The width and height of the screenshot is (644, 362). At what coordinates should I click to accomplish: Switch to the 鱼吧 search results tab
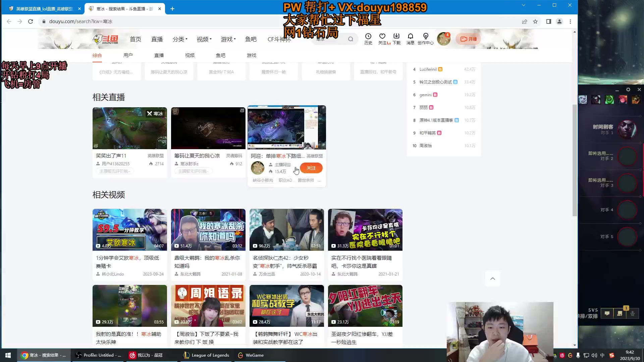click(x=221, y=55)
